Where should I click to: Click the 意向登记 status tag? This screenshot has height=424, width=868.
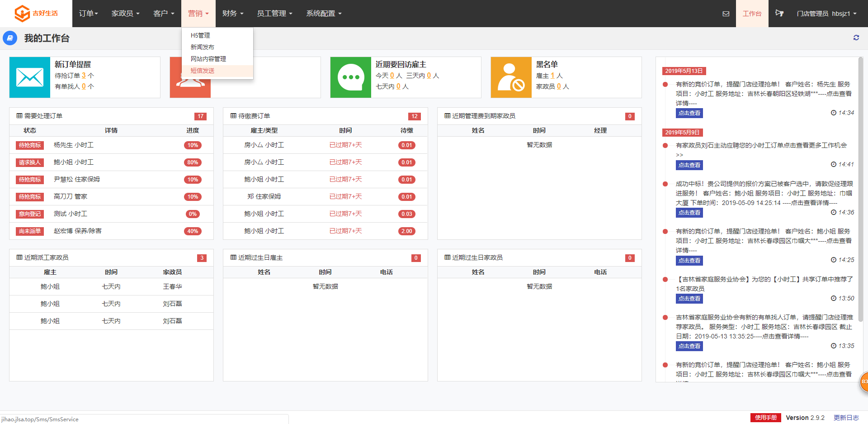pos(30,214)
